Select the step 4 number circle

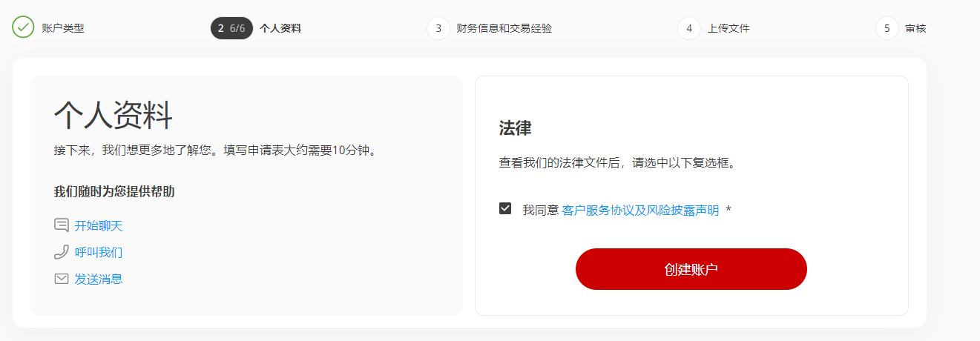(689, 28)
